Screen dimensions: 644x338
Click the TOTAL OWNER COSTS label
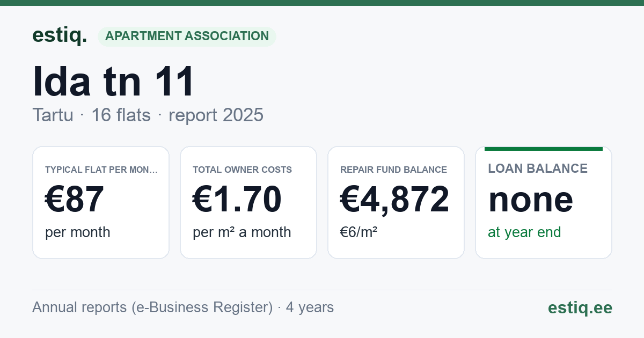(x=242, y=170)
